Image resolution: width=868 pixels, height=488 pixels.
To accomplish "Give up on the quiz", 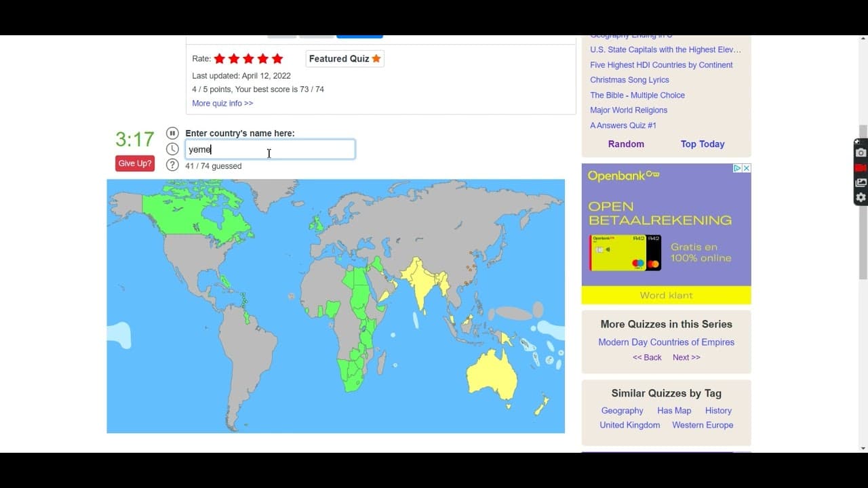I will pos(135,163).
